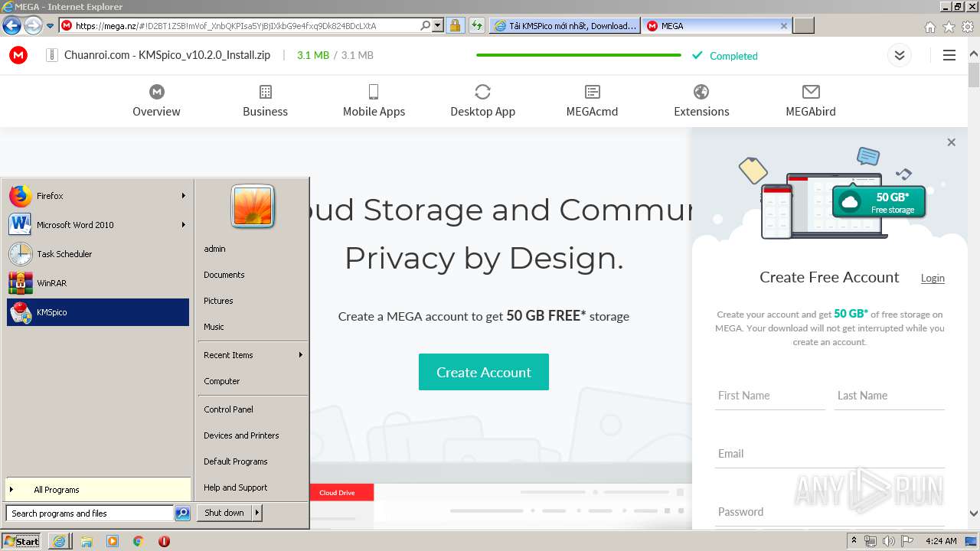This screenshot has height=551, width=980.
Task: Open Task Scheduler from Start menu
Action: coord(98,254)
